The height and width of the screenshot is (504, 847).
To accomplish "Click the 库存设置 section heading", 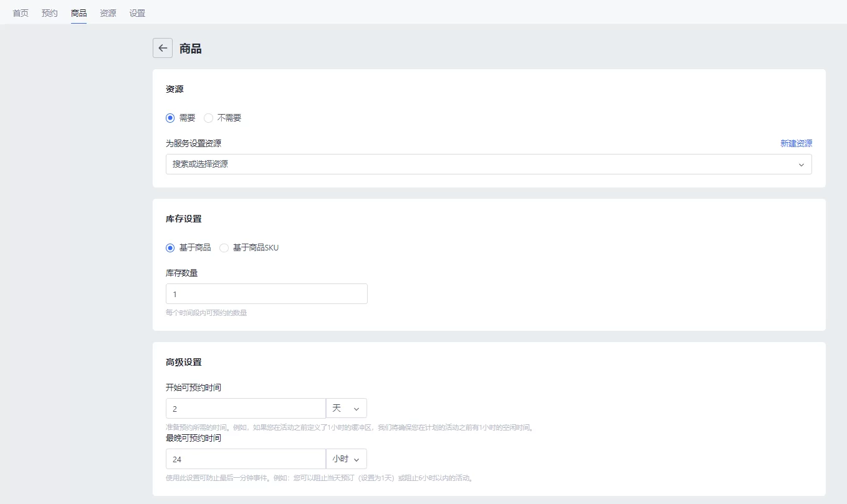I will (184, 219).
